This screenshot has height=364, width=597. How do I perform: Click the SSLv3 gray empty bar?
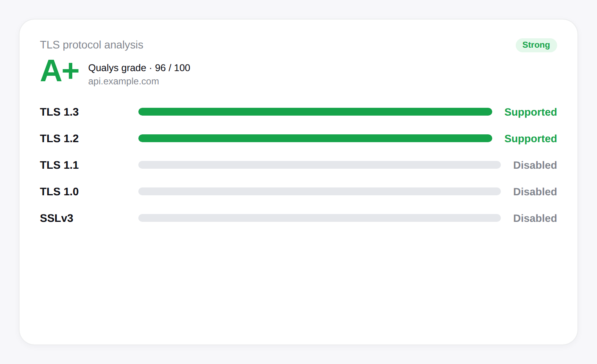(x=319, y=218)
